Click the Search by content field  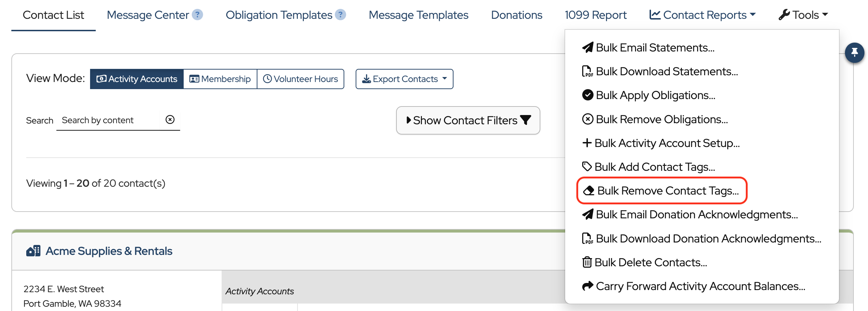point(108,120)
